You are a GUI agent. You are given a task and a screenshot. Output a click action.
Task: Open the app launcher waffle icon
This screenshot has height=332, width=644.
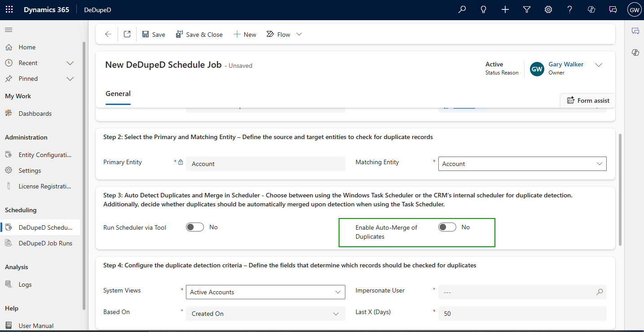click(x=9, y=9)
